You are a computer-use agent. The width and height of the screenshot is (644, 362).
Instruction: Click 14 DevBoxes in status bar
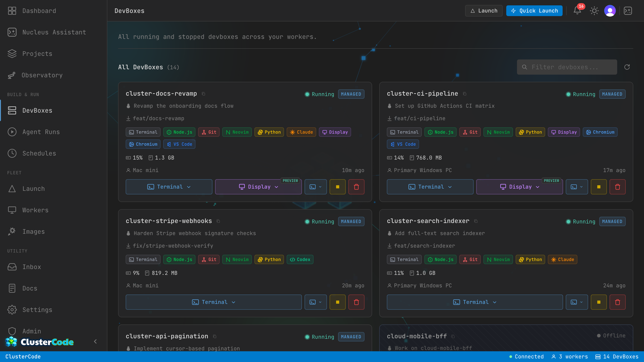point(617,356)
